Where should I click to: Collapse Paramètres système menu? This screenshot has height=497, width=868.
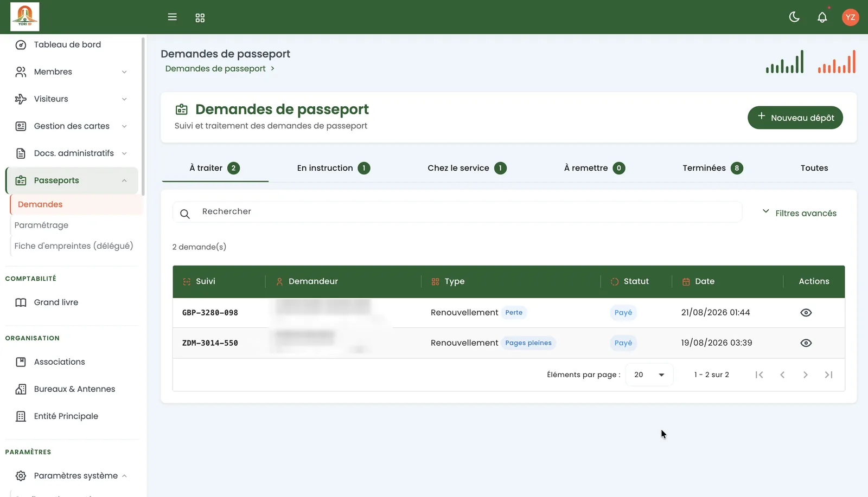(72, 476)
